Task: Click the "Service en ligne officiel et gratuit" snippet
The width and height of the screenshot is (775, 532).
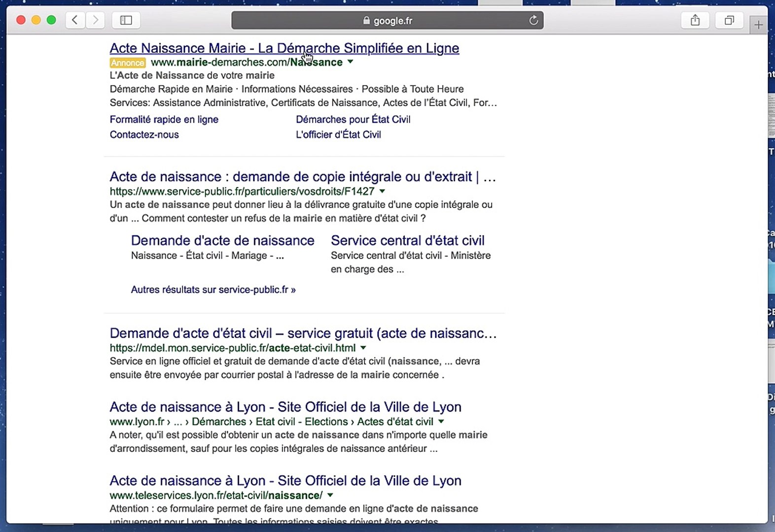Action: [295, 368]
